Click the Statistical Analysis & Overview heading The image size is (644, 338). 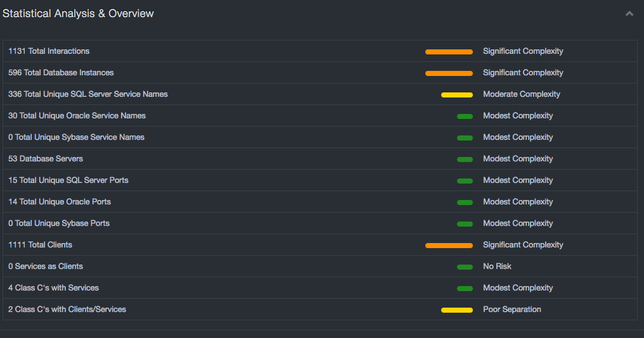tap(78, 13)
